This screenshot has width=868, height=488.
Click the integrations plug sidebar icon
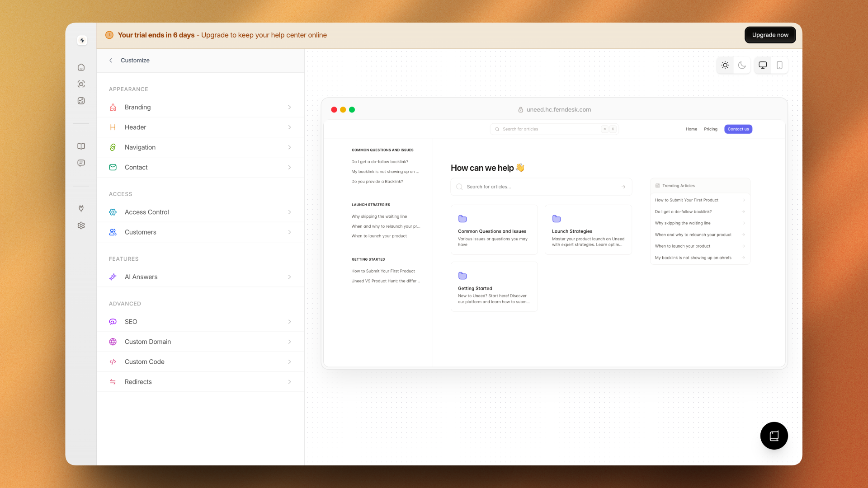(81, 208)
